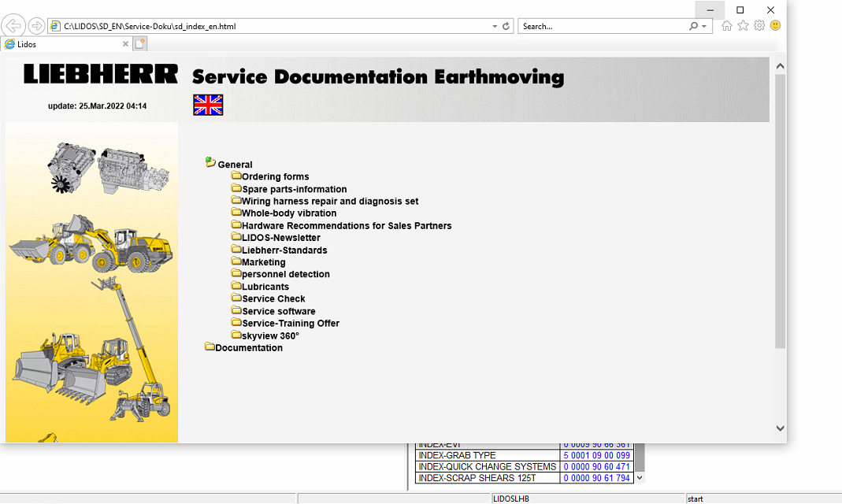Viewport: 842px width, 504px height.
Task: Click the browser Back arrow button
Action: click(x=13, y=25)
